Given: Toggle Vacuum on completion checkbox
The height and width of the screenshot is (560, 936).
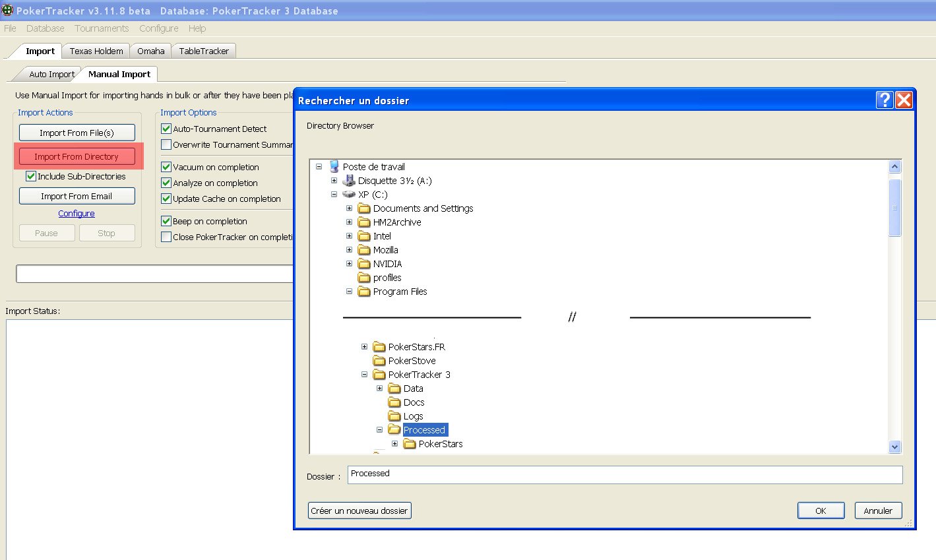Looking at the screenshot, I should click(x=166, y=167).
